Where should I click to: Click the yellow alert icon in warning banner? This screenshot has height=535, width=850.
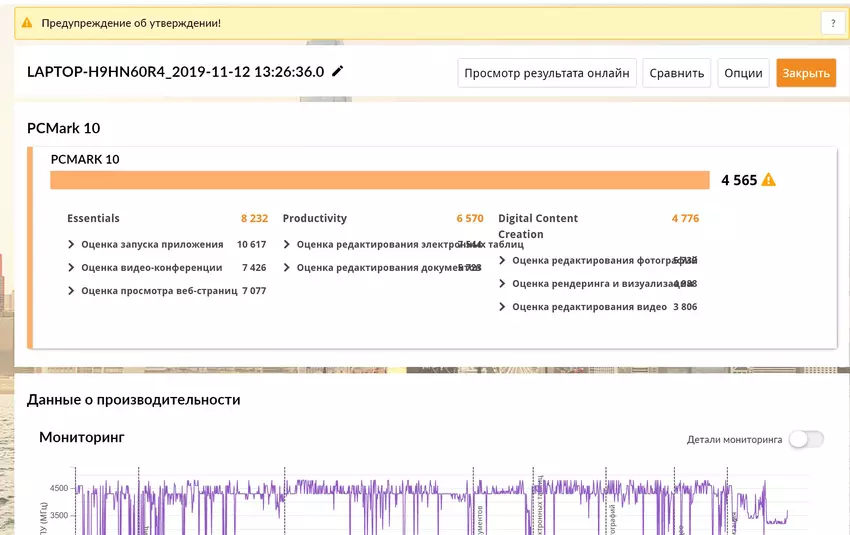point(27,22)
